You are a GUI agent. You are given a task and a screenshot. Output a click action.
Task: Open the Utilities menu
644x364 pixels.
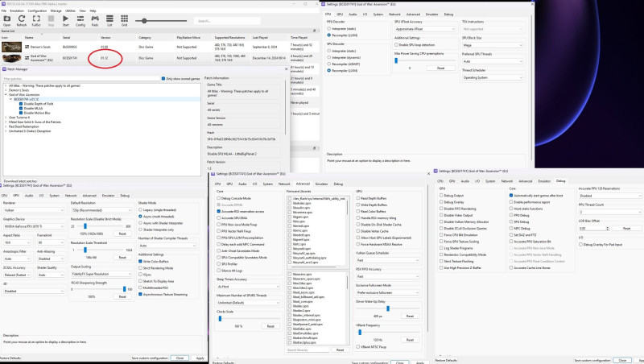click(x=70, y=10)
